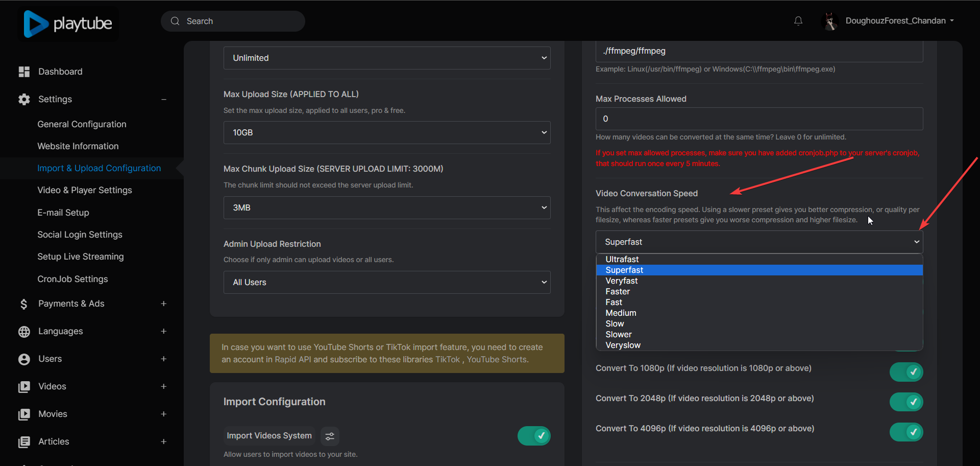Click the Users profile icon
980x466 pixels.
[24, 359]
